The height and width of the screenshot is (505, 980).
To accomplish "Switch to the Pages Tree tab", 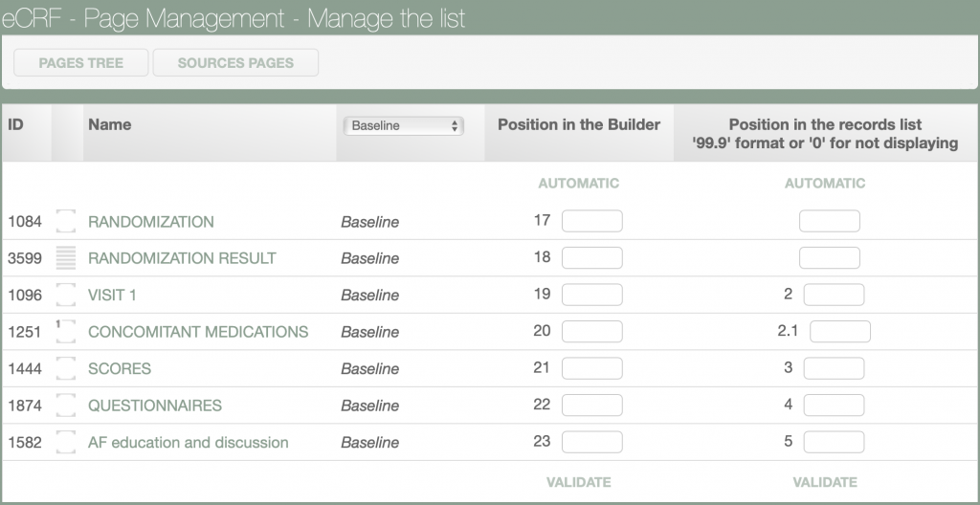I will [81, 63].
